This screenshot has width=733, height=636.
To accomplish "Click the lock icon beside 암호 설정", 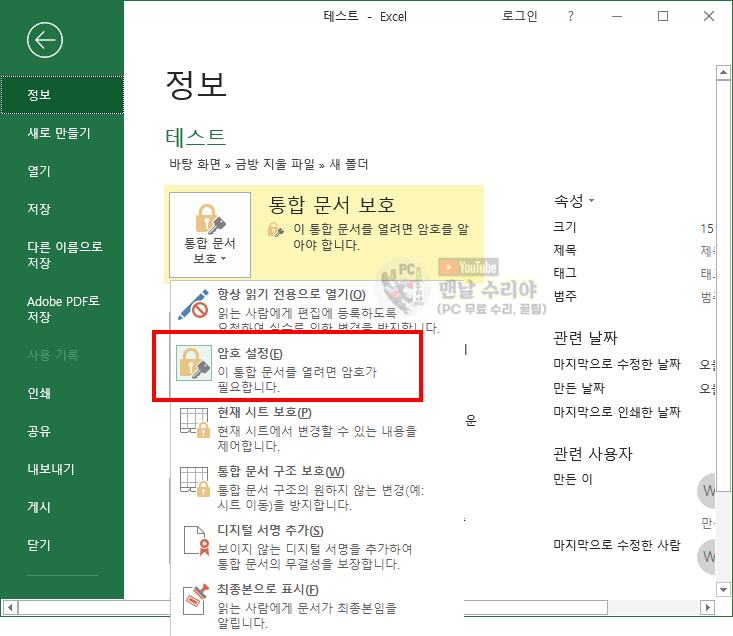I will point(194,363).
